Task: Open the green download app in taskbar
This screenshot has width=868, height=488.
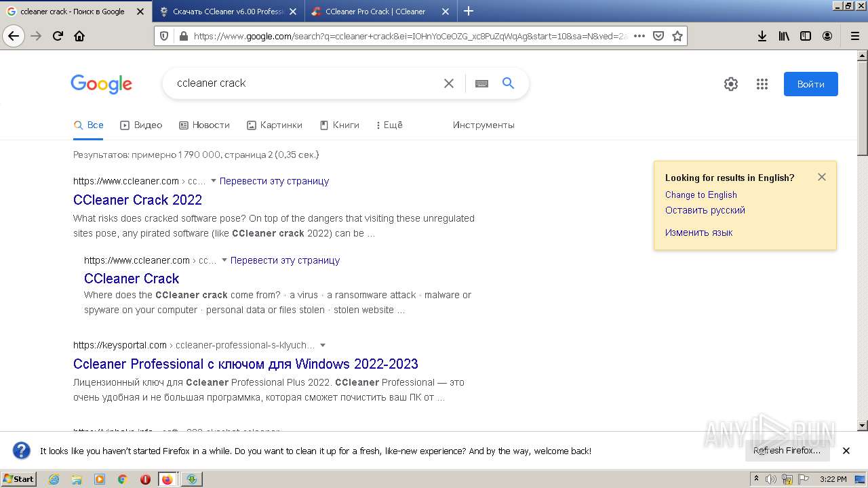Action: pos(192,479)
